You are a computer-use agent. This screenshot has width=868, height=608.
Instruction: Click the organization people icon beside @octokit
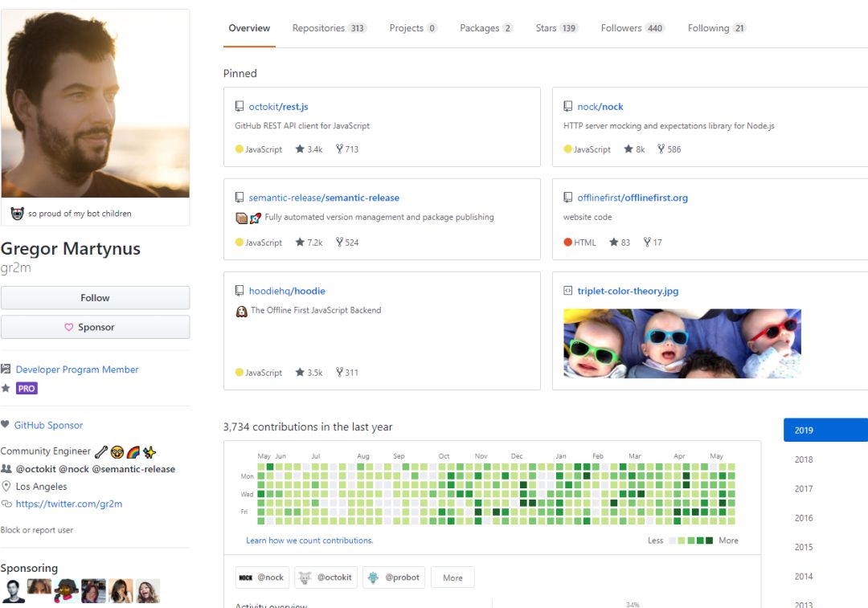click(x=6, y=468)
